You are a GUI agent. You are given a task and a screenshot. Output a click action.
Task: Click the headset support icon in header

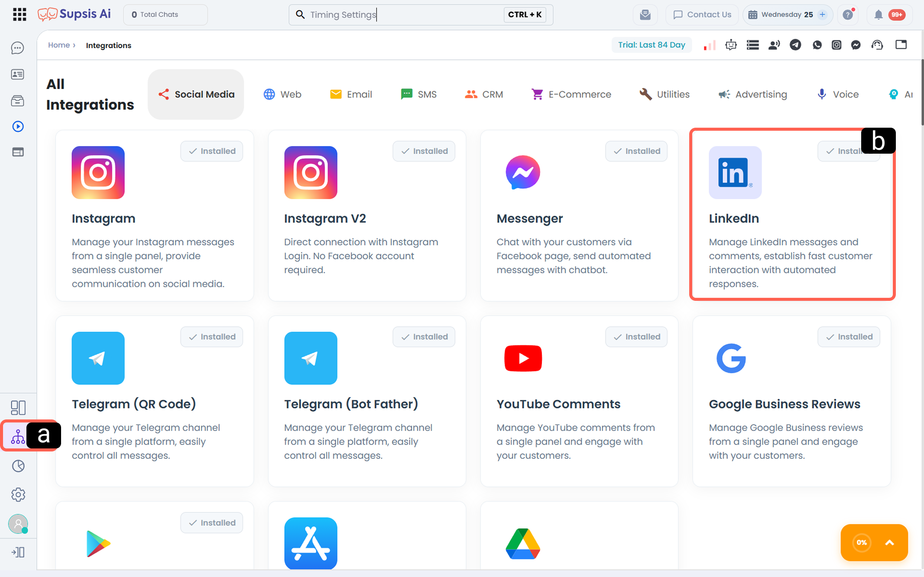pyautogui.click(x=877, y=45)
